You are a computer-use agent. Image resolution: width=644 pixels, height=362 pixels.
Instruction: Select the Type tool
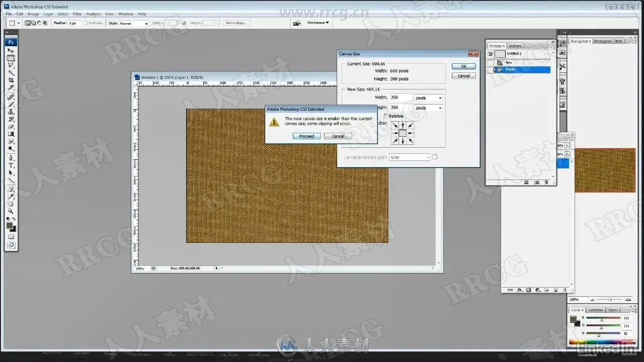tap(11, 165)
